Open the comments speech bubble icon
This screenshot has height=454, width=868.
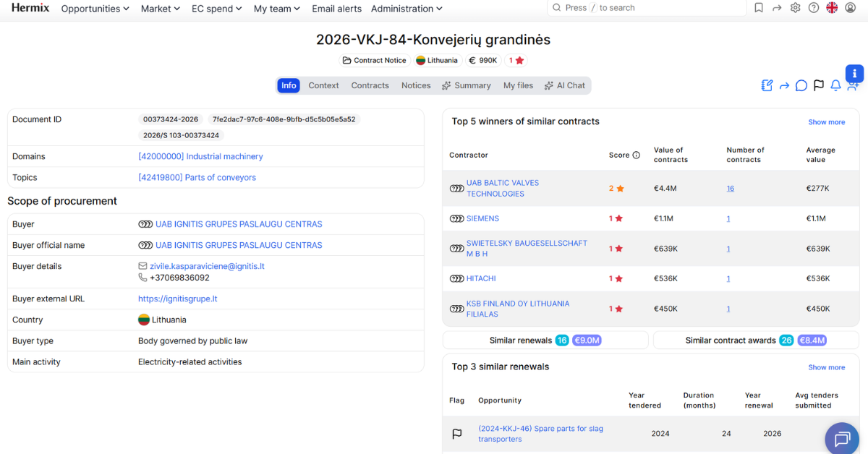(x=801, y=85)
